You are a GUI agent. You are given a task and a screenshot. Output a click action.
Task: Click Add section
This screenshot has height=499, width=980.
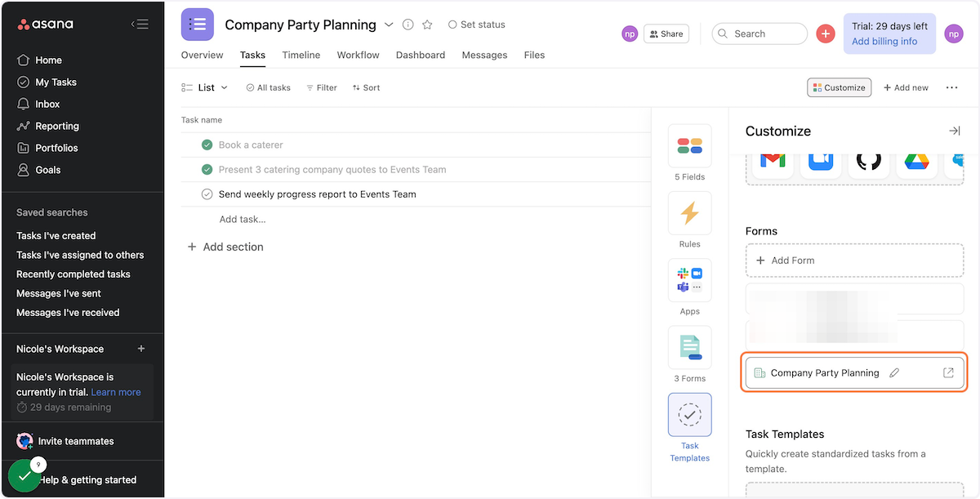click(225, 247)
